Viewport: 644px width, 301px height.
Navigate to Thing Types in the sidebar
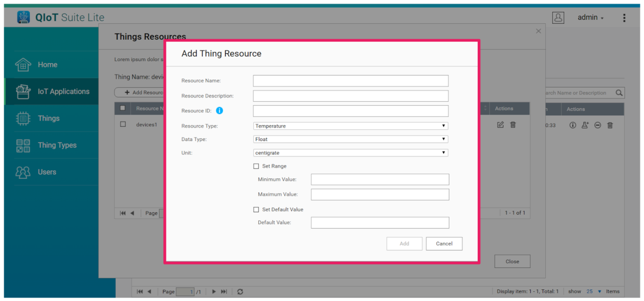click(57, 145)
